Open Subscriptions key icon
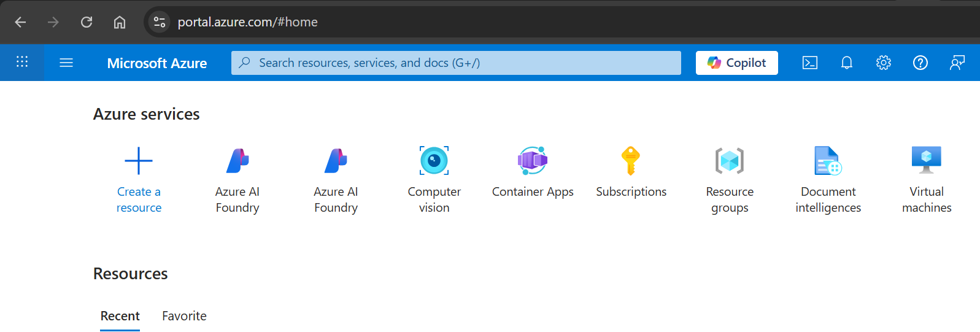Viewport: 980px width, 332px height. [x=631, y=161]
